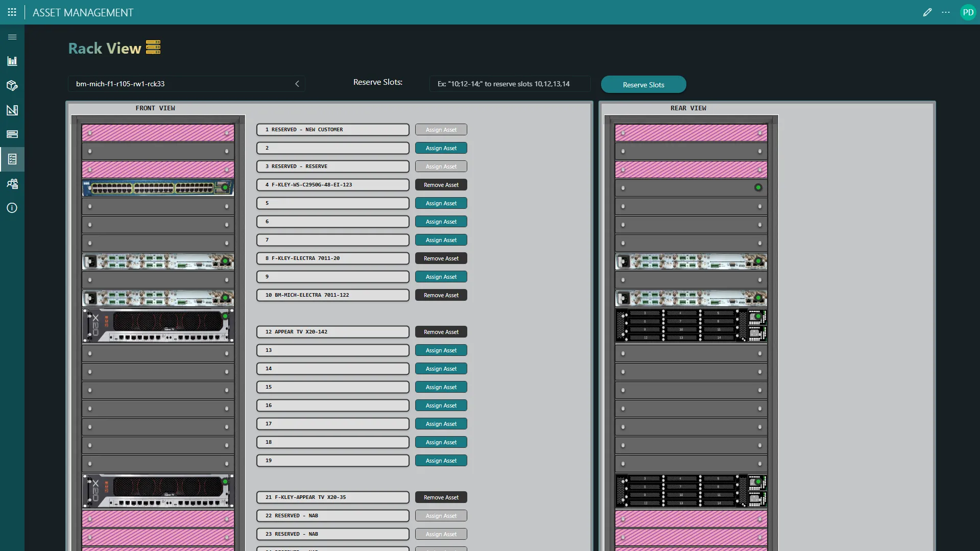Open the dashboard chart icon in sidebar
Viewport: 980px width, 551px height.
click(12, 61)
